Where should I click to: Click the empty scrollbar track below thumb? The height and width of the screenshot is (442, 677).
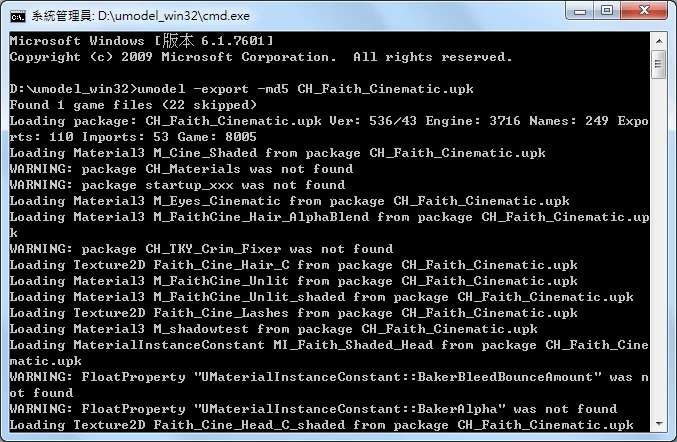click(658, 250)
